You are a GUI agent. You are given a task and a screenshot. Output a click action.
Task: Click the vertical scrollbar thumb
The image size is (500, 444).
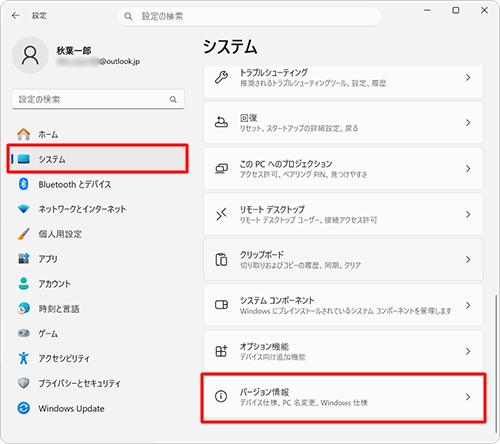(x=496, y=363)
